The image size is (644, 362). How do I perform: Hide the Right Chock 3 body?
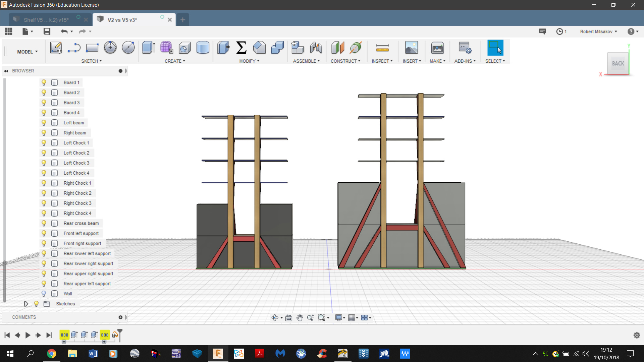(x=44, y=203)
